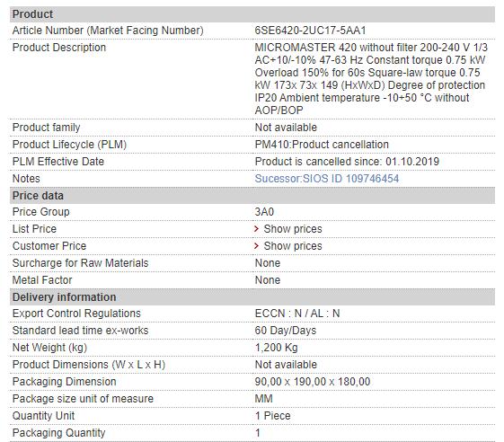Click the Surcharge for Raw Materials label

pyautogui.click(x=80, y=263)
